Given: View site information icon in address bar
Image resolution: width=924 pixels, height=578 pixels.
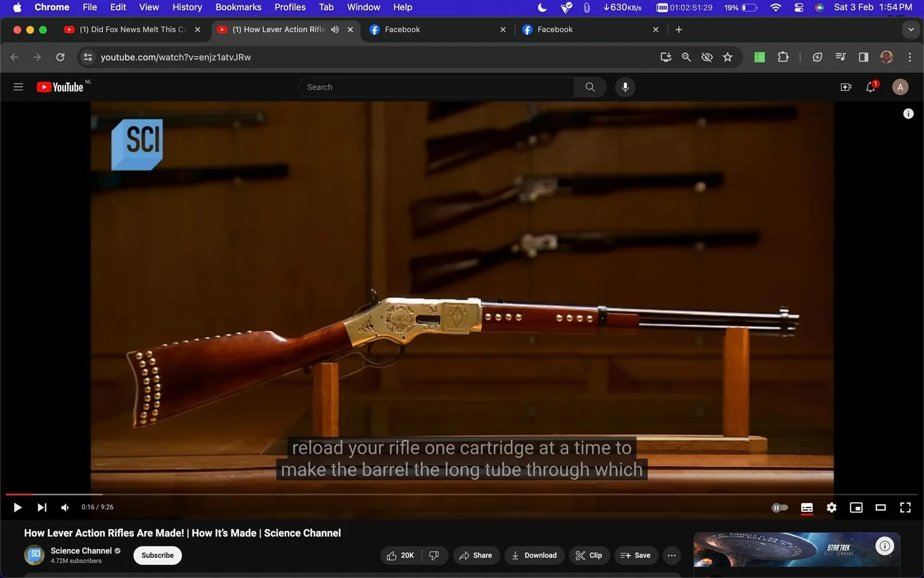Looking at the screenshot, I should [x=88, y=57].
